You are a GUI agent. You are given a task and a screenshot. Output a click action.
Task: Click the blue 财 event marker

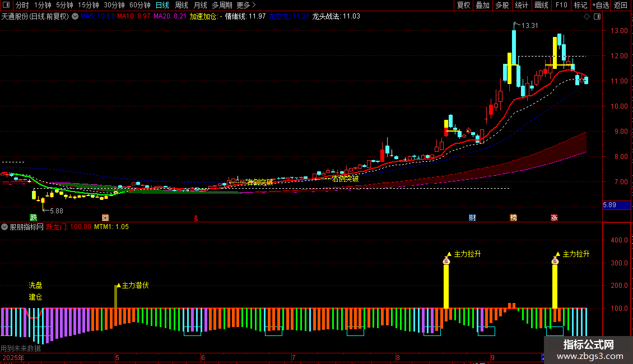pyautogui.click(x=472, y=218)
